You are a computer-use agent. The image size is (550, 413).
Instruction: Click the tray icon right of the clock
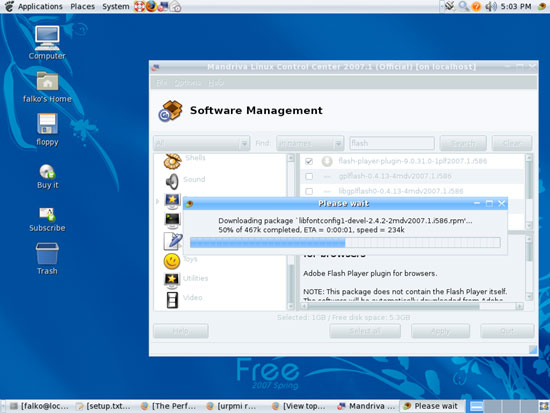(542, 6)
